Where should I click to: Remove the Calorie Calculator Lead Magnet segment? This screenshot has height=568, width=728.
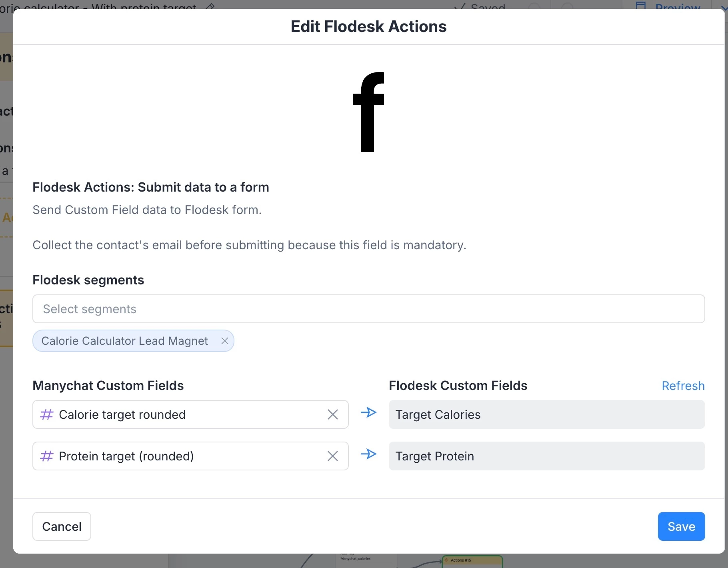[225, 341]
